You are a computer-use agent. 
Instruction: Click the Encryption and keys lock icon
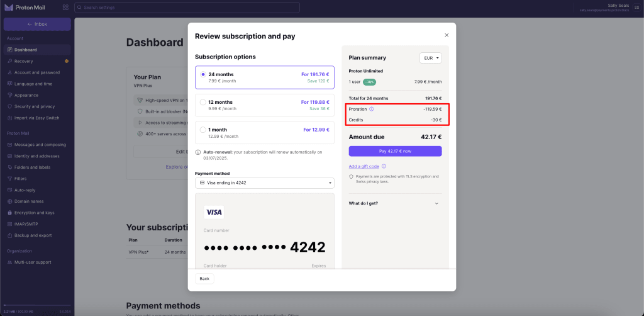(10, 213)
